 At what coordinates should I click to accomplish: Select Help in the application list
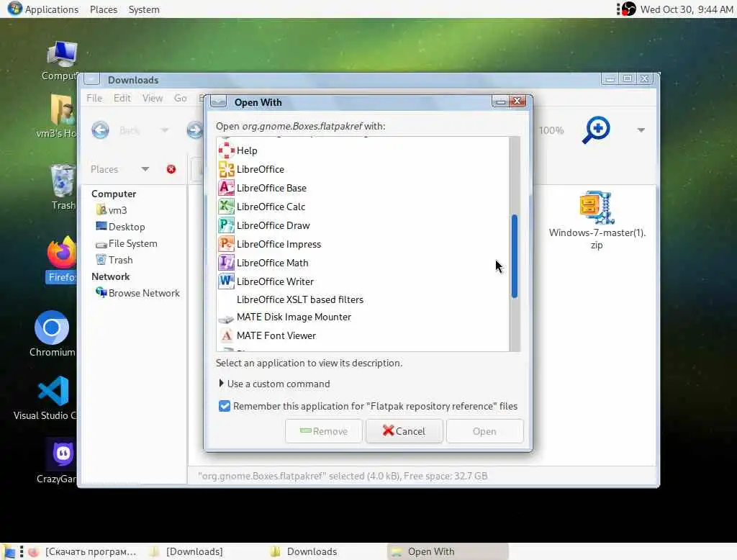pyautogui.click(x=363, y=150)
